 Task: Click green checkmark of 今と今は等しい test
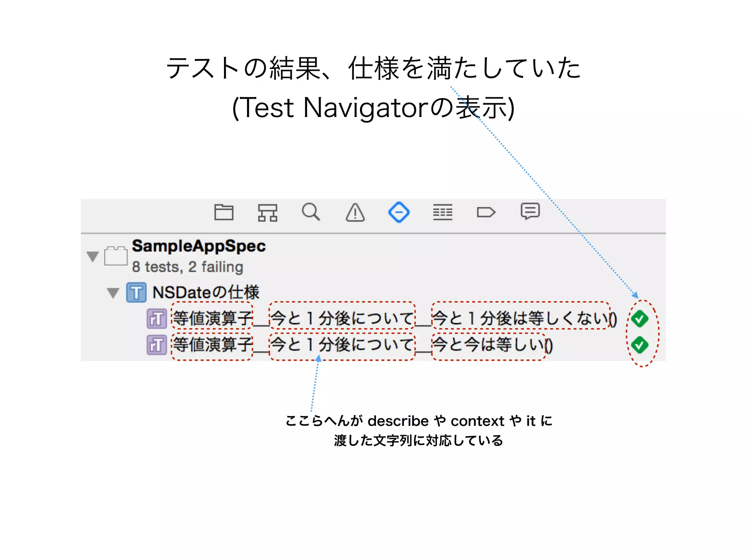point(640,345)
